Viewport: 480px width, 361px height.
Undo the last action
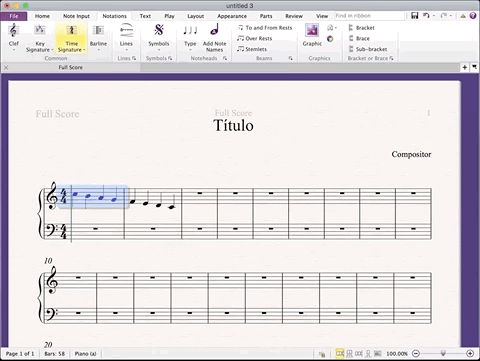[426, 16]
